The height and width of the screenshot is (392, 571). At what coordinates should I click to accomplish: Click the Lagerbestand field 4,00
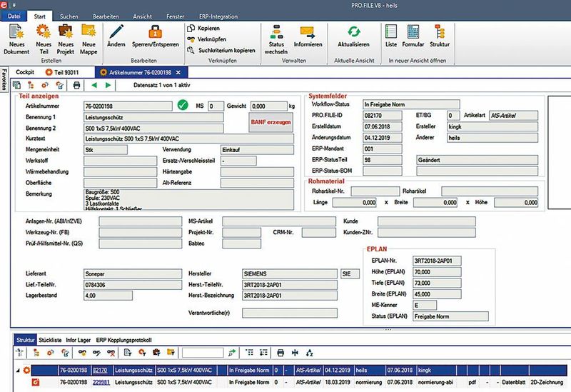108,296
